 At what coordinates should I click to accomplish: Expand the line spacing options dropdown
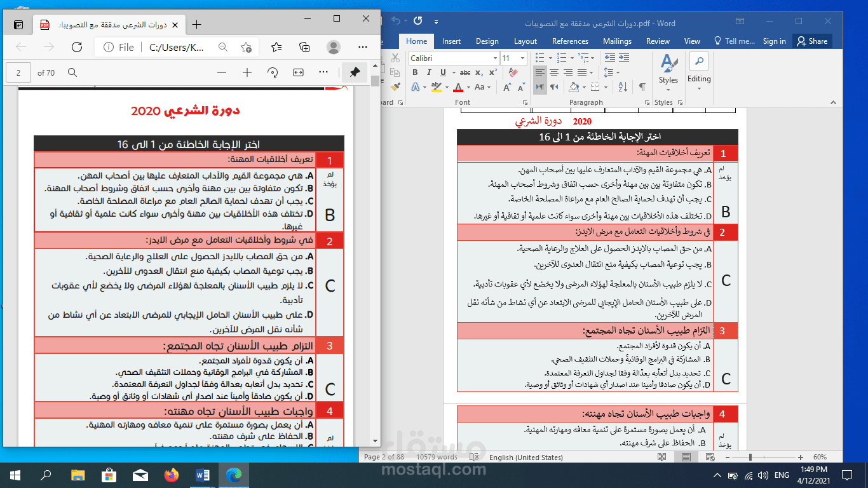point(618,72)
